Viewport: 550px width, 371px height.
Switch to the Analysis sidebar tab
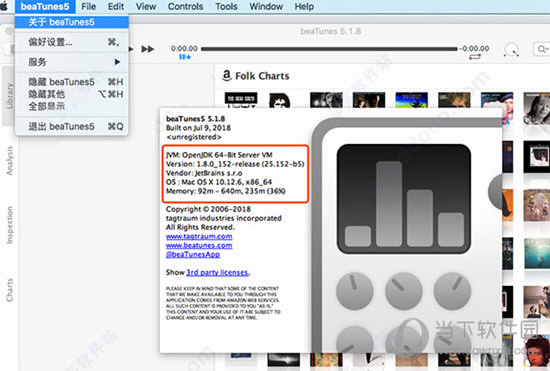point(9,161)
